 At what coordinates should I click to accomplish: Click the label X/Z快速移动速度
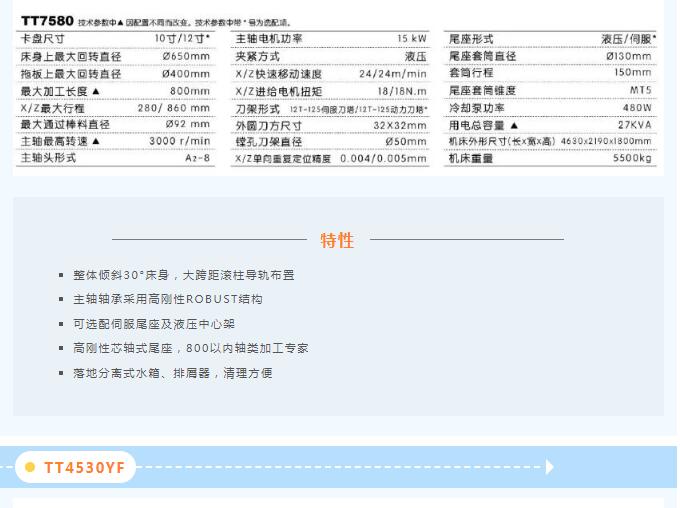tap(278, 74)
